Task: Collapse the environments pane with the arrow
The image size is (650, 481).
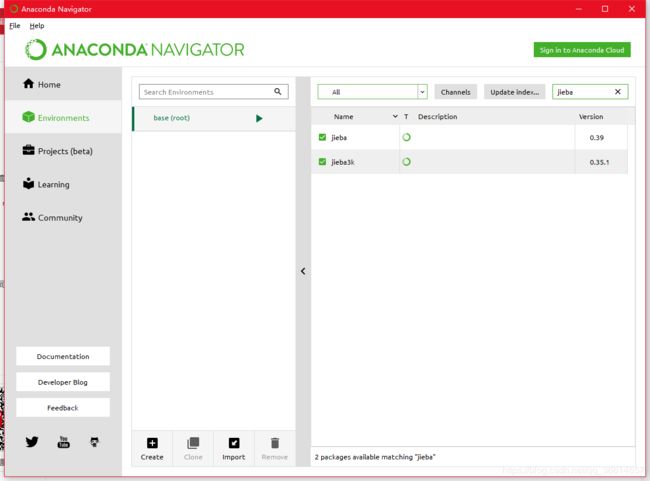Action: 303,271
